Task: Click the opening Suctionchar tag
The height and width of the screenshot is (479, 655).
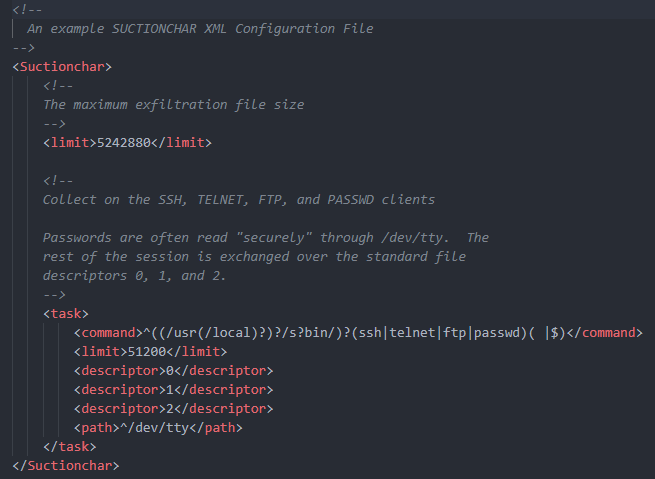Action: tap(62, 67)
